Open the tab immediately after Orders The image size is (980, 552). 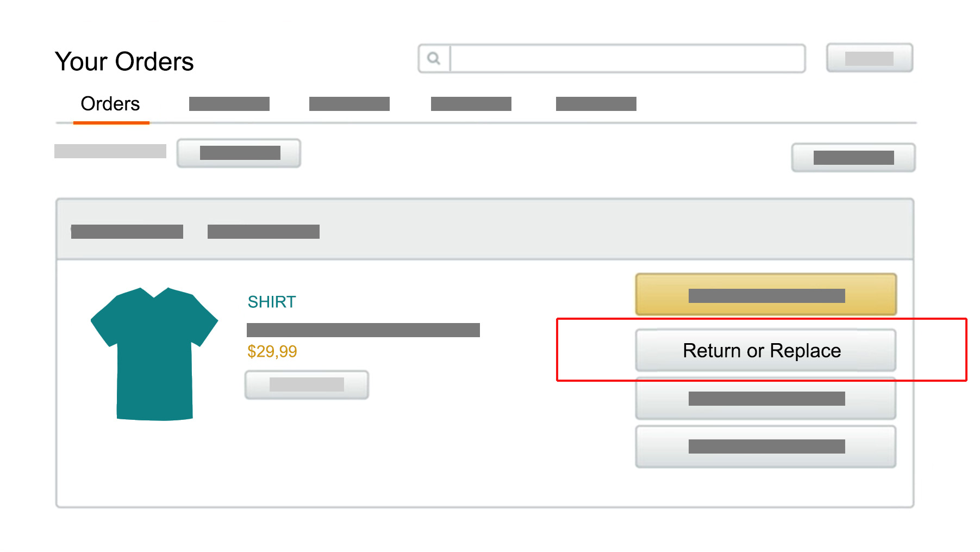click(x=229, y=104)
